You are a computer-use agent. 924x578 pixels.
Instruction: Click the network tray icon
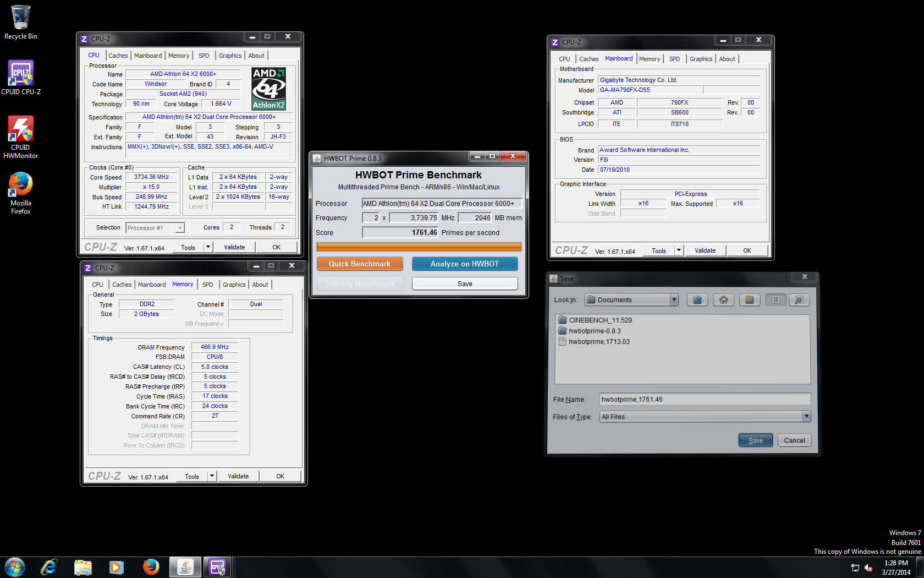click(855, 568)
